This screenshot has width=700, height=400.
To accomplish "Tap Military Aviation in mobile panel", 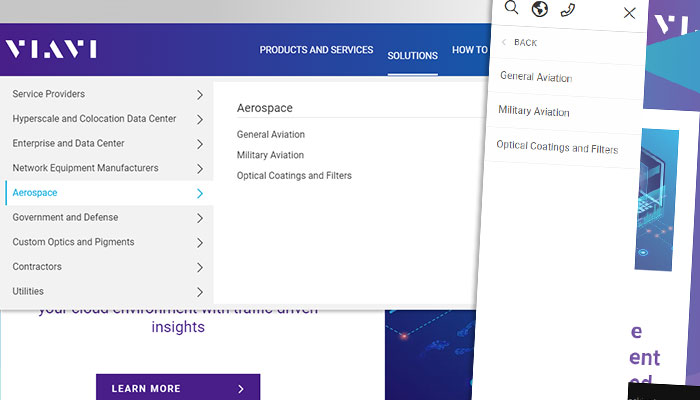I will pyautogui.click(x=534, y=112).
